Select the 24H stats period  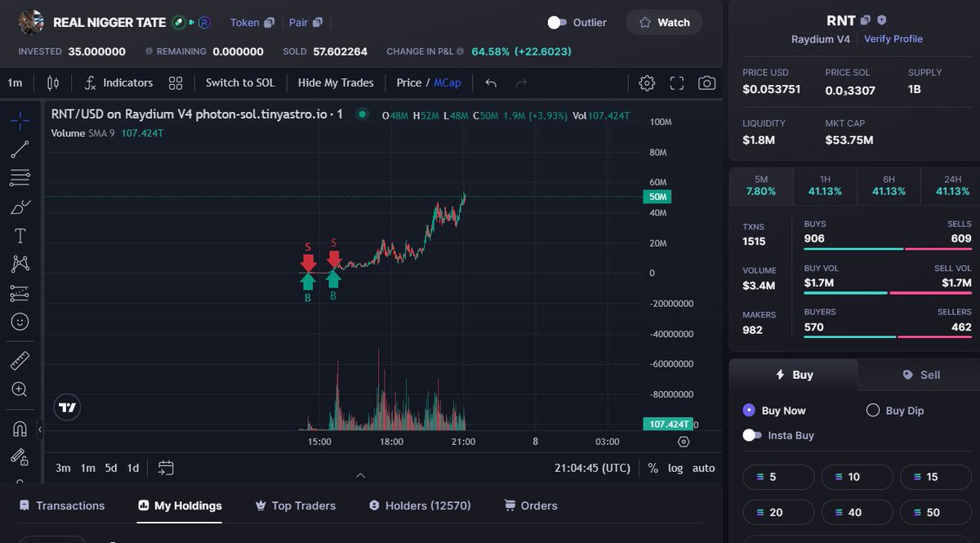(x=952, y=185)
